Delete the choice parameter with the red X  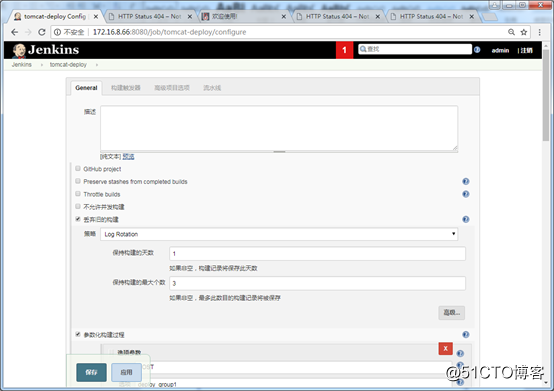[x=446, y=349]
